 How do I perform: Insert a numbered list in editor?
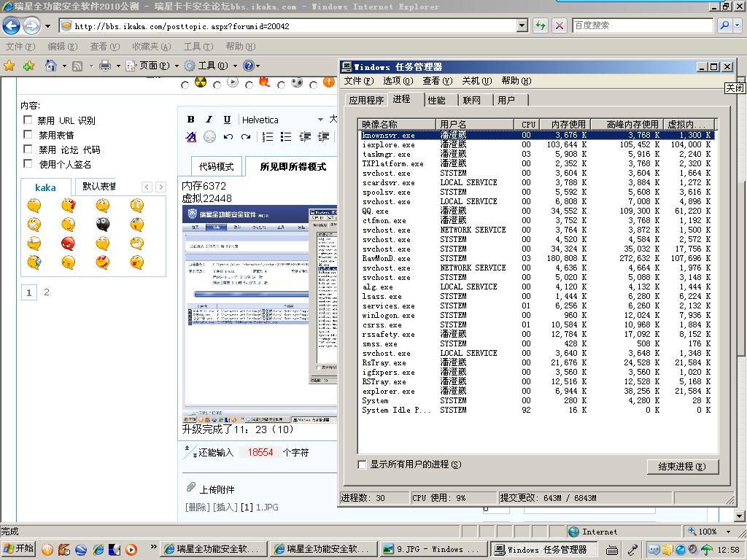(268, 137)
